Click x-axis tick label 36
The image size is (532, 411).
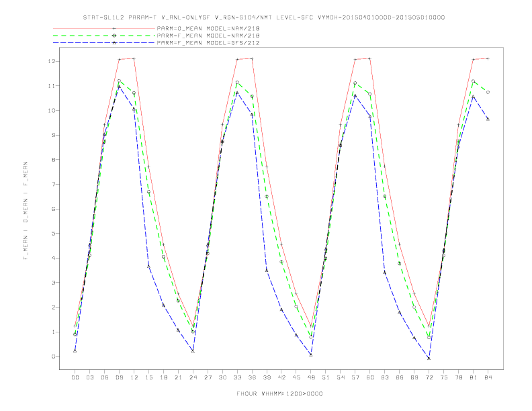point(252,377)
